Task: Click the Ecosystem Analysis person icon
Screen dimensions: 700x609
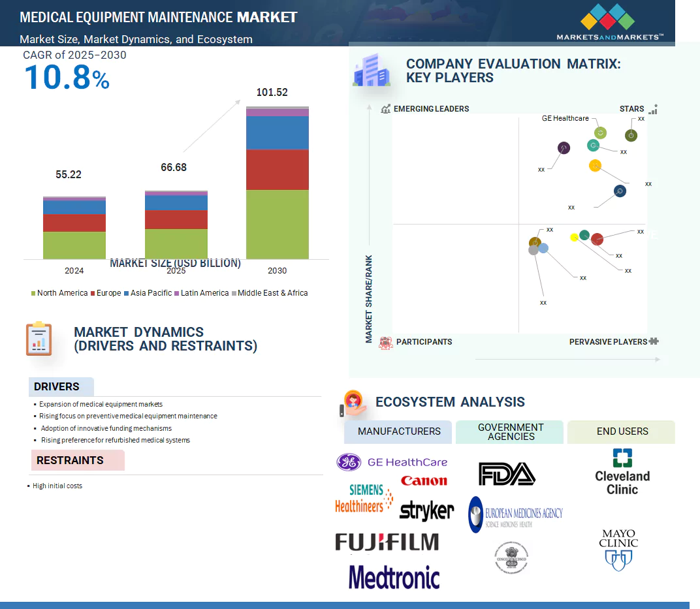Action: tap(353, 403)
